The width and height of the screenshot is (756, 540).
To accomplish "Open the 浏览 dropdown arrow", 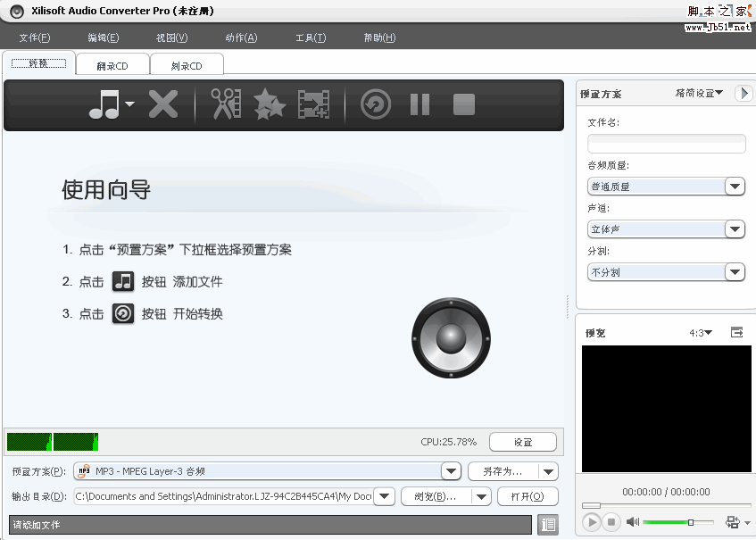I will point(481,497).
